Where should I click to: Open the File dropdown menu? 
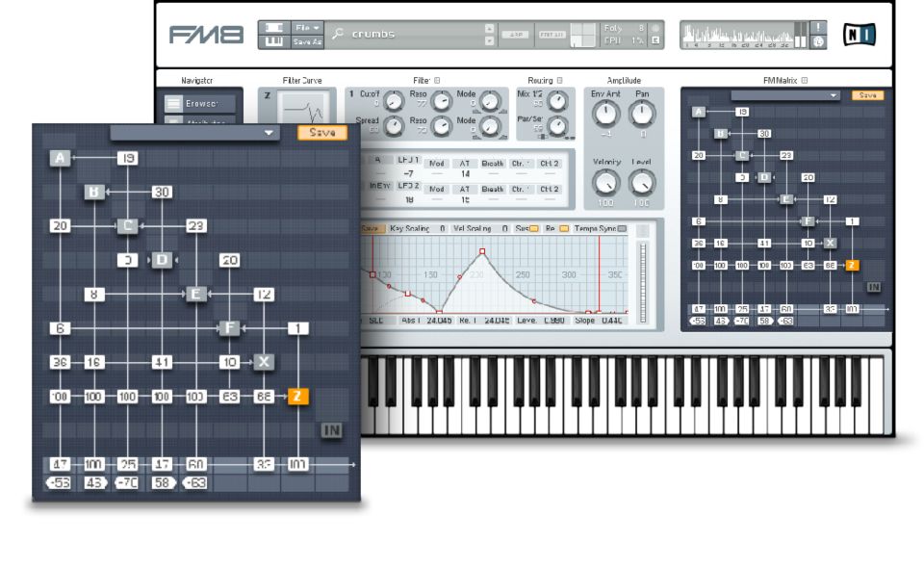pos(306,27)
